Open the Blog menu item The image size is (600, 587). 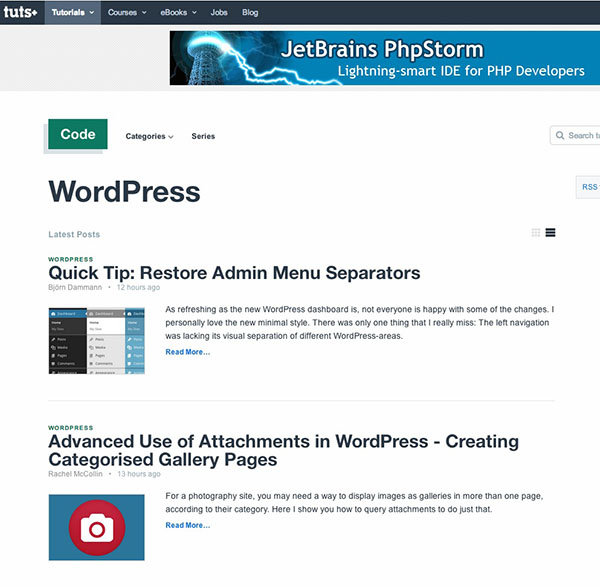click(x=250, y=13)
